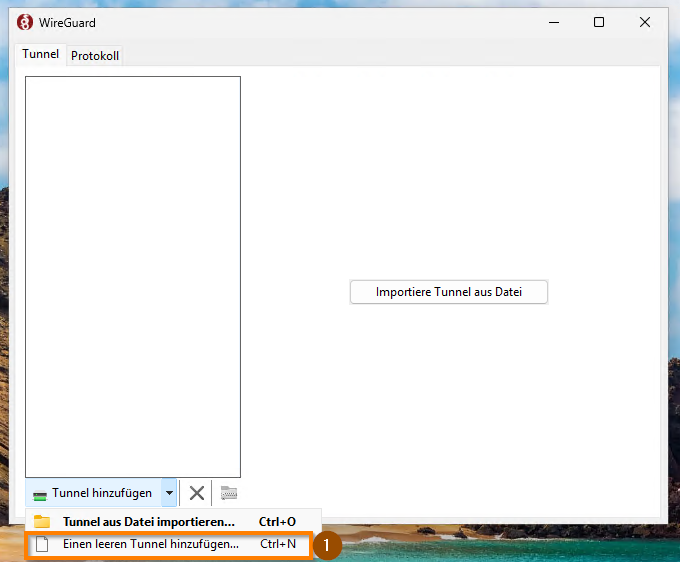Click the orange number 1 badge
This screenshot has height=562, width=680.
pos(327,545)
